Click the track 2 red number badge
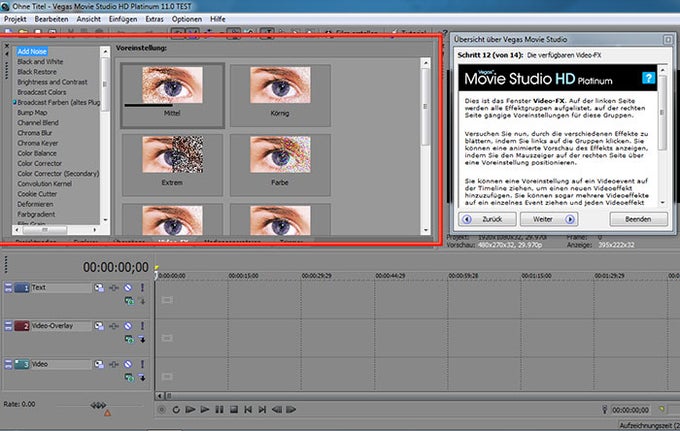Screen dimensions: 680x431 22,326
